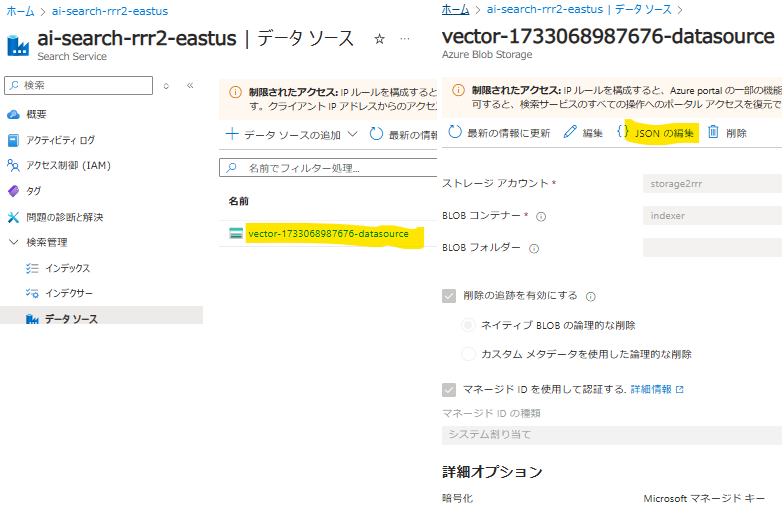Select ネイティブ BLOB の論理的な削除 radio
This screenshot has width=782, height=506.
[468, 325]
